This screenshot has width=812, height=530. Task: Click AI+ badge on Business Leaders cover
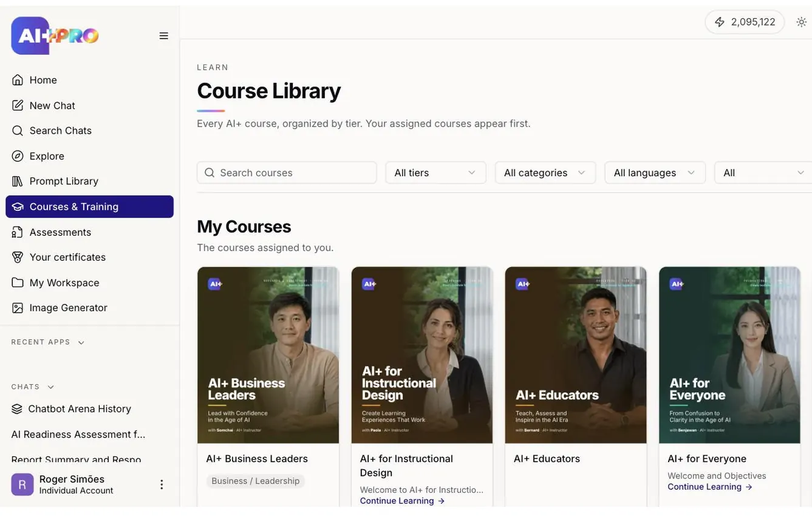point(215,284)
